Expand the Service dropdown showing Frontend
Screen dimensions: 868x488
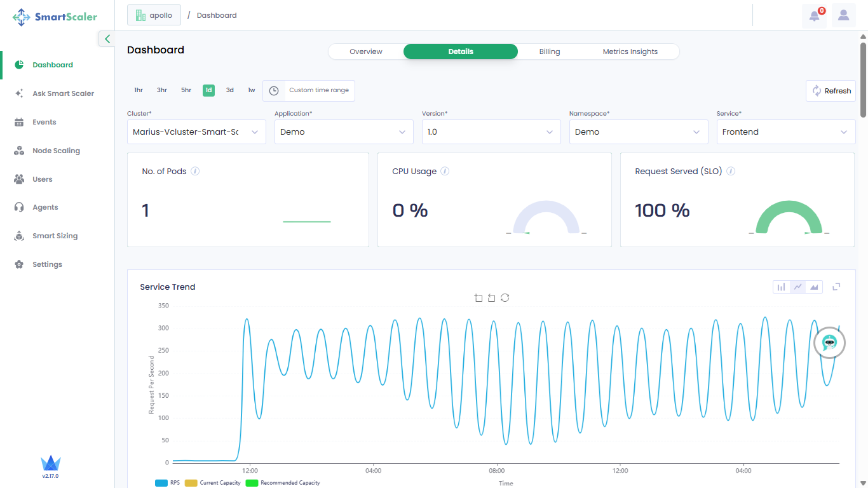point(785,132)
